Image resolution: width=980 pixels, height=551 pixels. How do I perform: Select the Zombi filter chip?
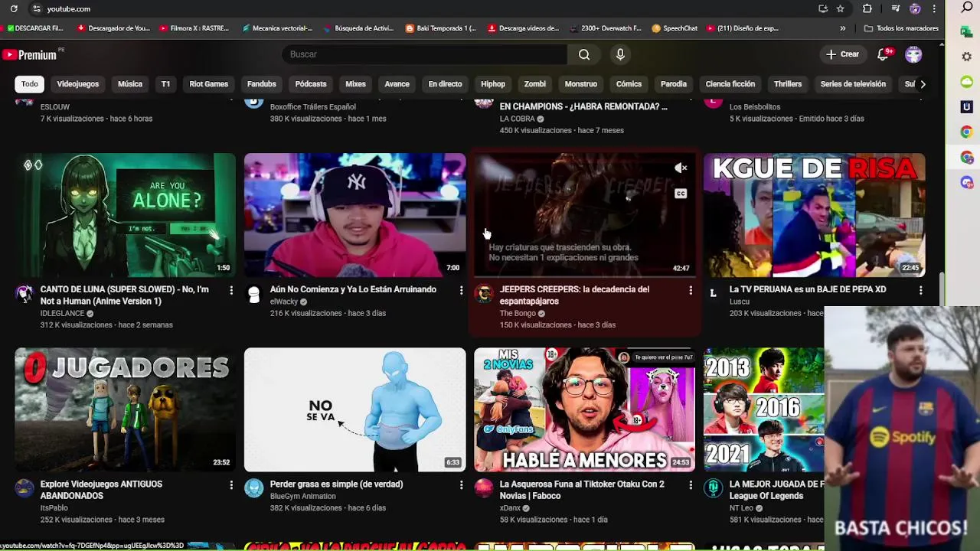pyautogui.click(x=535, y=84)
